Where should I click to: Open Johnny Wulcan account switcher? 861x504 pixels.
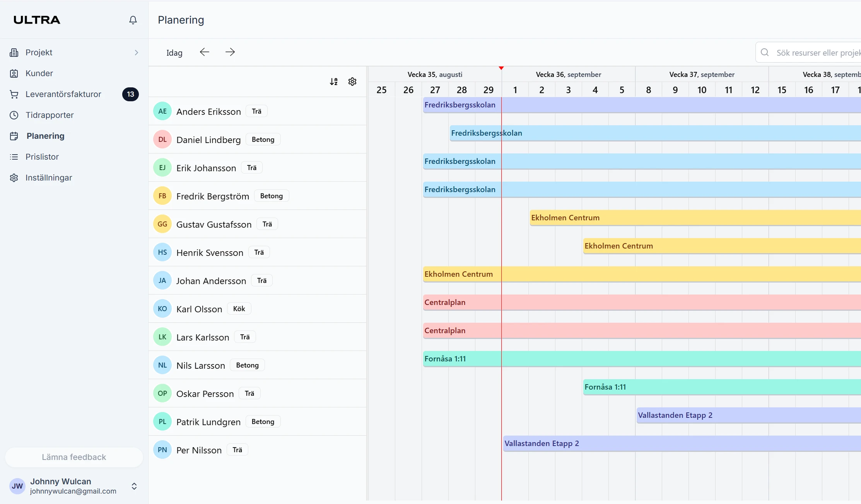[134, 486]
